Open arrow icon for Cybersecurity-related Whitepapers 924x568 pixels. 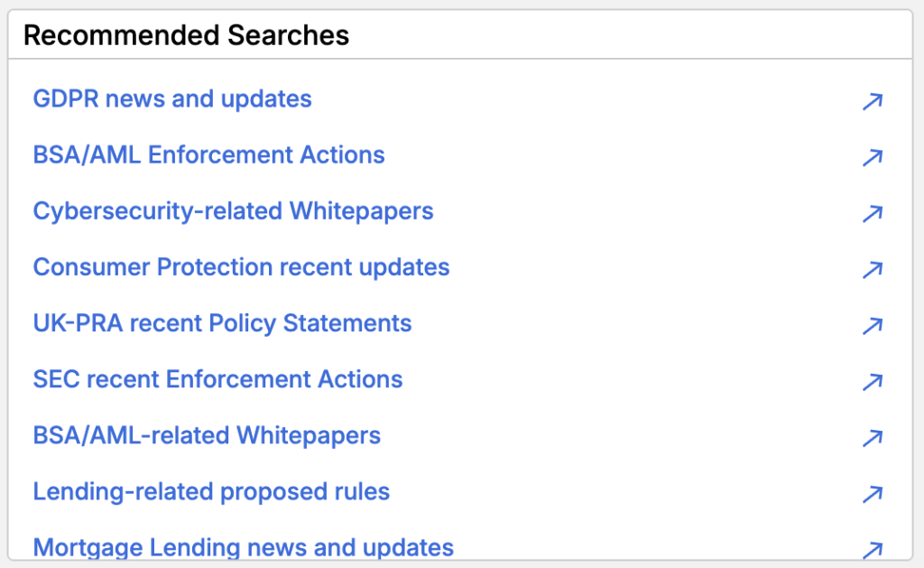pos(872,213)
